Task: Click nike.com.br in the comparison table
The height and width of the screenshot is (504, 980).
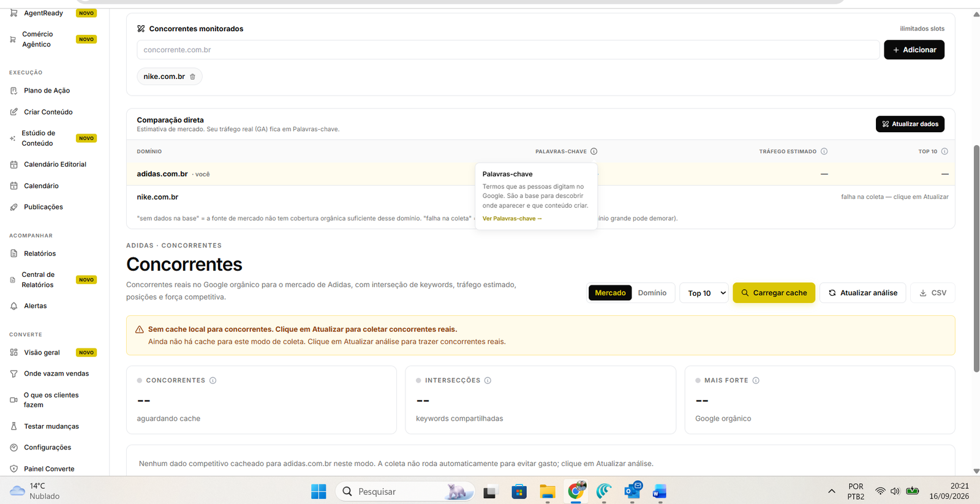Action: coord(157,197)
